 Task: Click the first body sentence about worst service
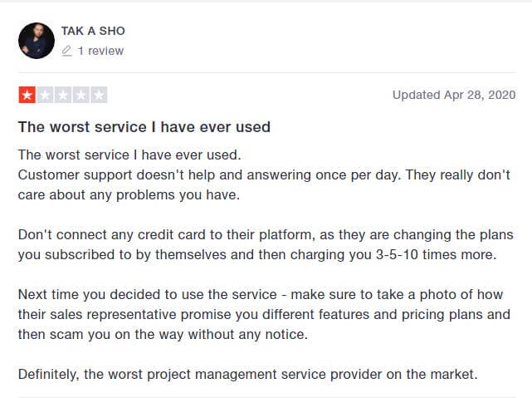tap(129, 155)
